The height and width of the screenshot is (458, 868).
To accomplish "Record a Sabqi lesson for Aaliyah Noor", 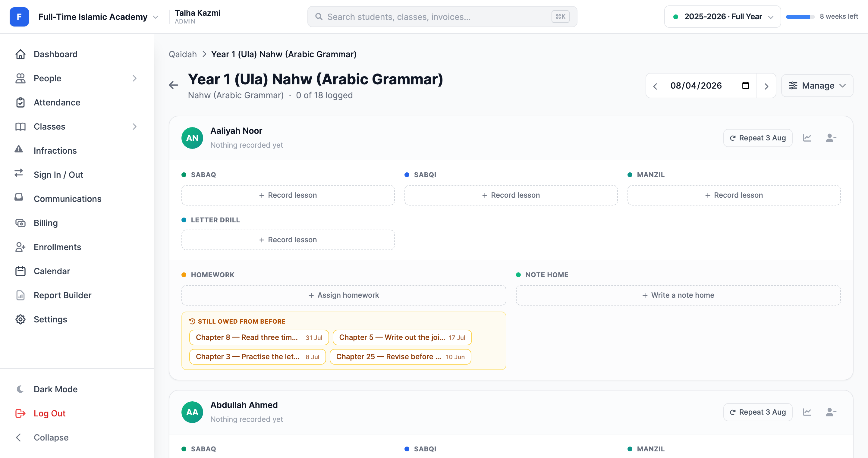I will click(x=511, y=195).
